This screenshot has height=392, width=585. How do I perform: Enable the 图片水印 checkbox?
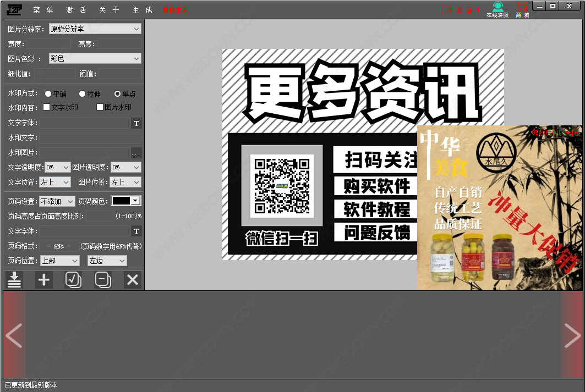point(114,107)
